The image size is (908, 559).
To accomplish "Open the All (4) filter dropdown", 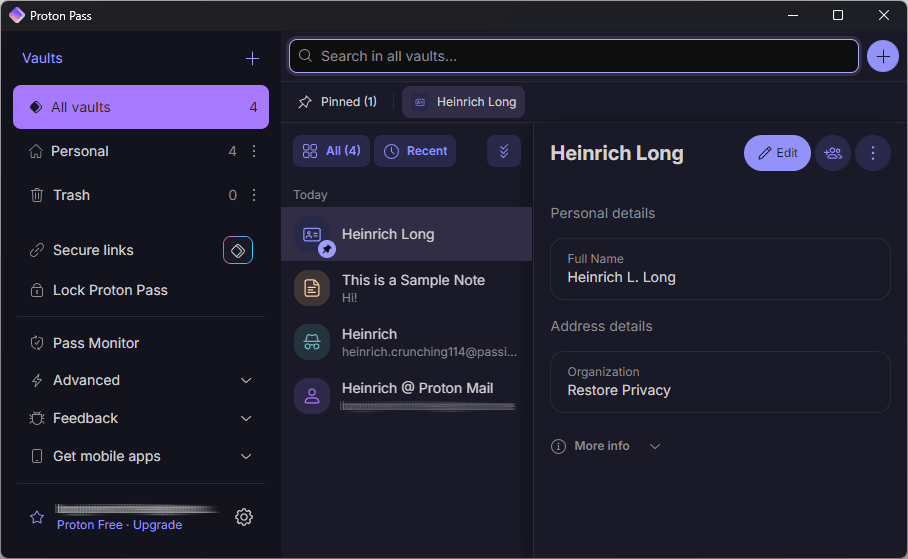I will point(331,151).
